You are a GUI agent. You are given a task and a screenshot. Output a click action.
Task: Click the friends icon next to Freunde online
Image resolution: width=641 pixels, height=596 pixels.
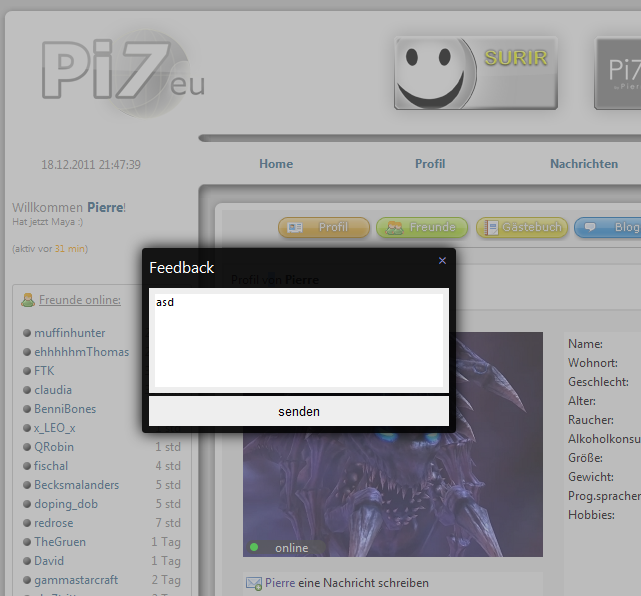pos(28,300)
